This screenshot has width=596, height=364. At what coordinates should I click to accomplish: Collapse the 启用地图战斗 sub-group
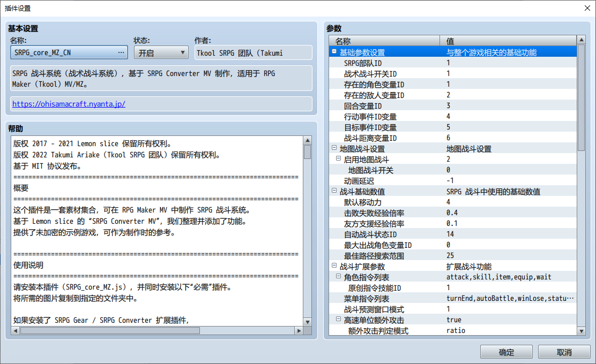(339, 159)
